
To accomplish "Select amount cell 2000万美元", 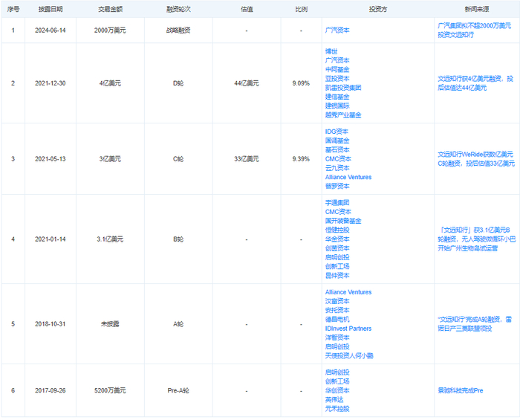I will (x=110, y=30).
